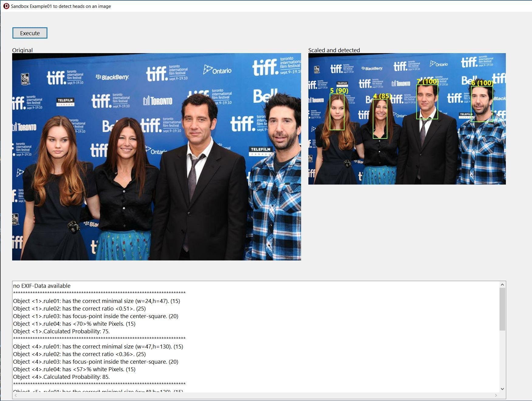This screenshot has height=401, width=532.
Task: Click the Execute button
Action: point(30,33)
